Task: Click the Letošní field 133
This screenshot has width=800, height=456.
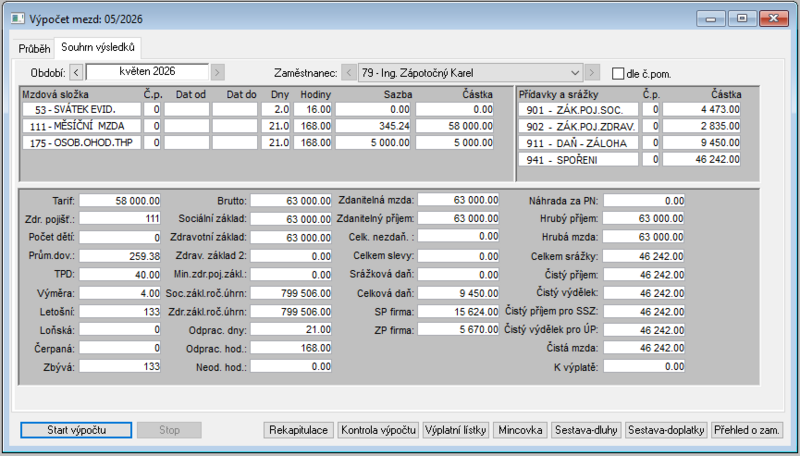Action: pyautogui.click(x=120, y=312)
